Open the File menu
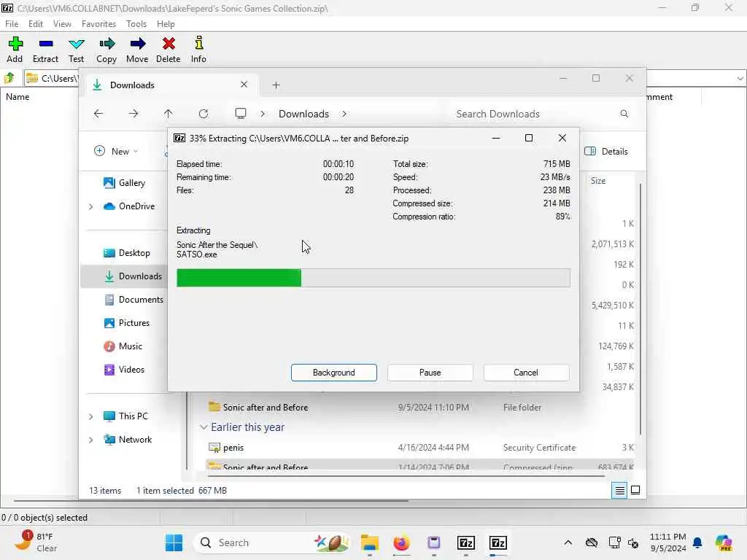 point(12,24)
